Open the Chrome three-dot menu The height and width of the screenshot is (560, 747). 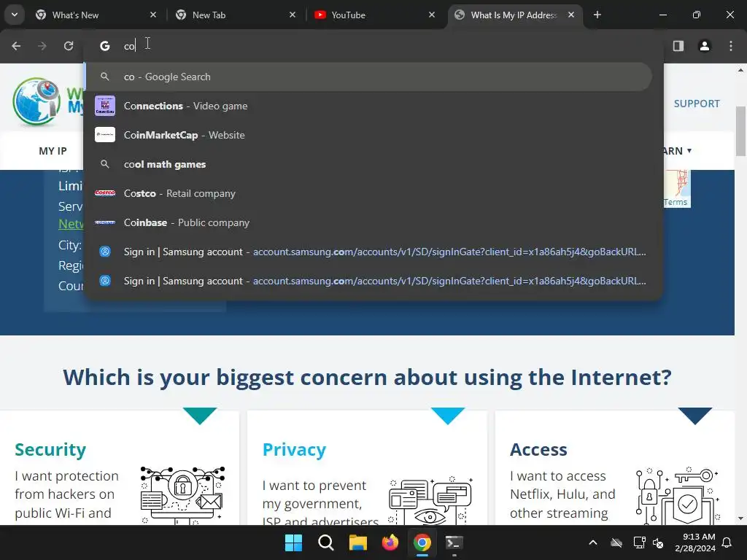pos(730,46)
